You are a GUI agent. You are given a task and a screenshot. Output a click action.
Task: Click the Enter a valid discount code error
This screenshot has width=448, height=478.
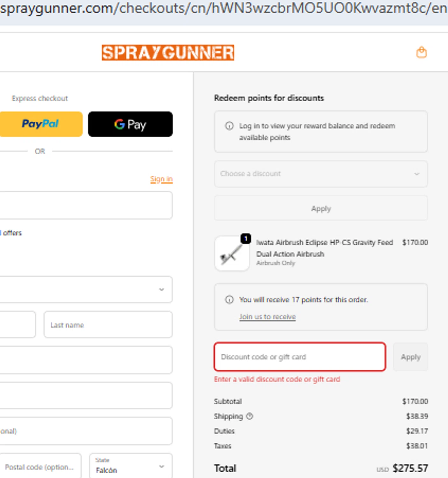pos(277,379)
